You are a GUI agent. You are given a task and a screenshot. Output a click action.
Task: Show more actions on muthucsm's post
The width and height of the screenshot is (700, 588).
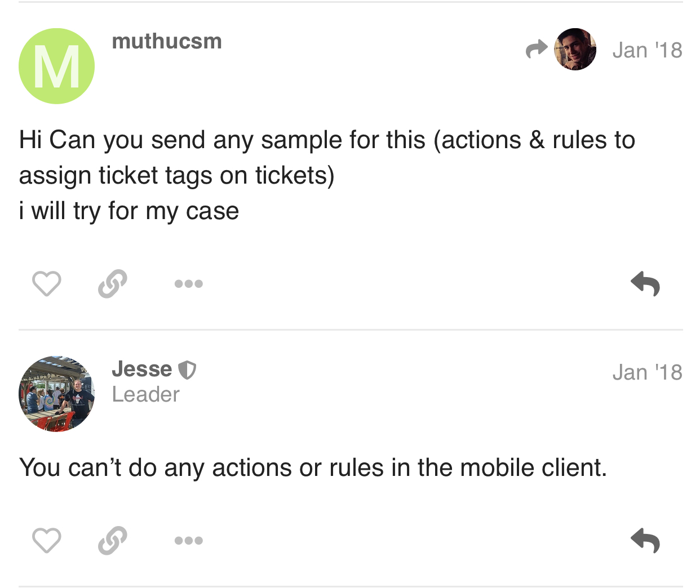point(188,283)
